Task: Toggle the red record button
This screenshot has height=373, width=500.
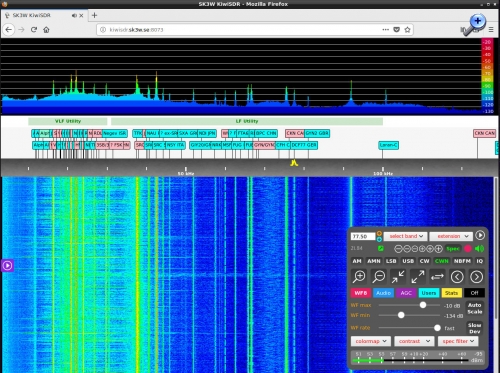Action: pos(468,249)
